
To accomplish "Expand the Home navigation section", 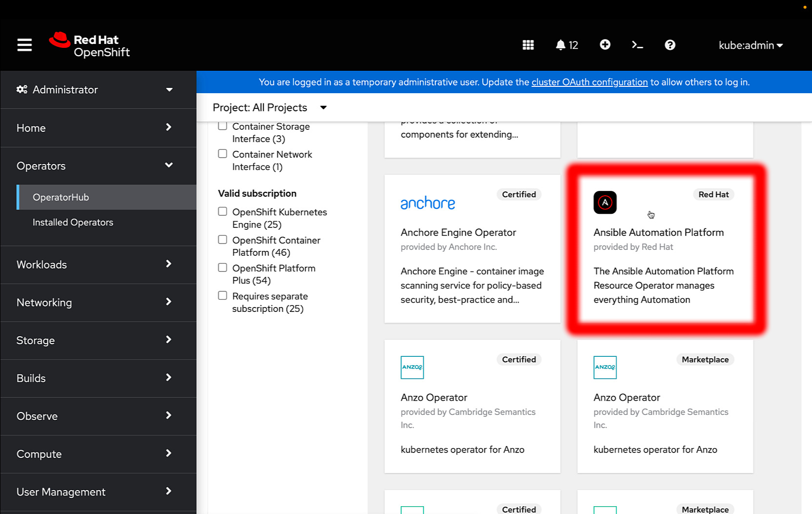I will pyautogui.click(x=98, y=128).
